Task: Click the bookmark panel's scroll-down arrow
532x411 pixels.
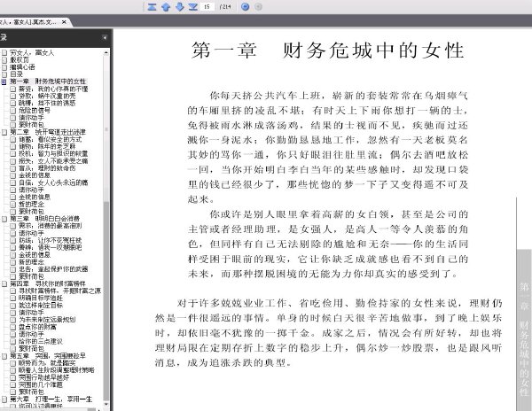Action: [x=106, y=405]
